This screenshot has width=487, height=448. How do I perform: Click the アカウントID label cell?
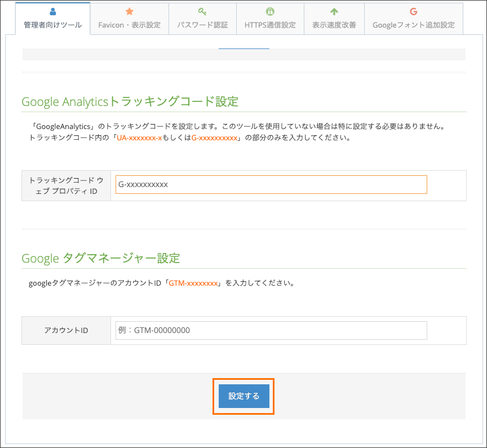(x=66, y=330)
